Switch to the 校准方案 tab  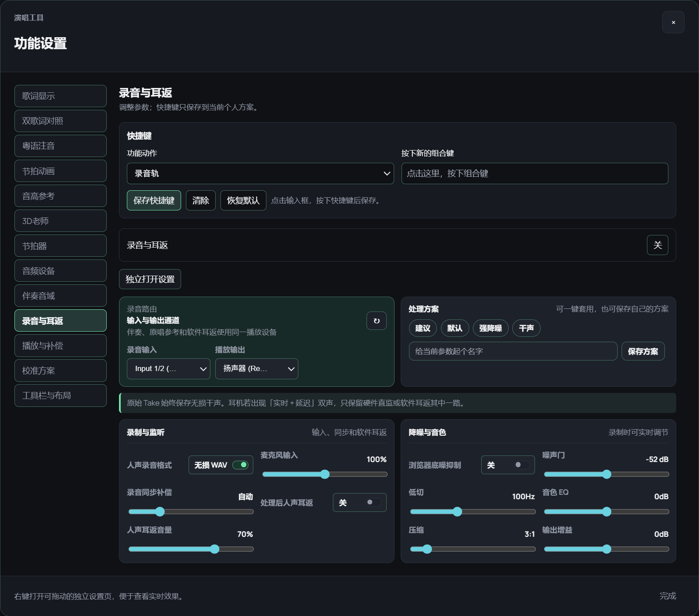coord(60,371)
